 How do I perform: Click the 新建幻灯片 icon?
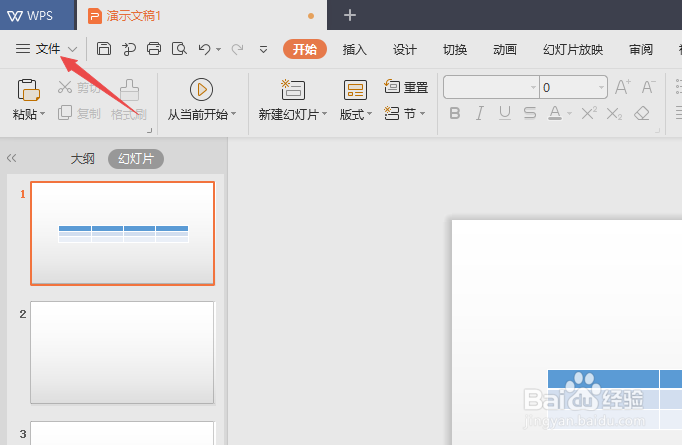tap(293, 90)
